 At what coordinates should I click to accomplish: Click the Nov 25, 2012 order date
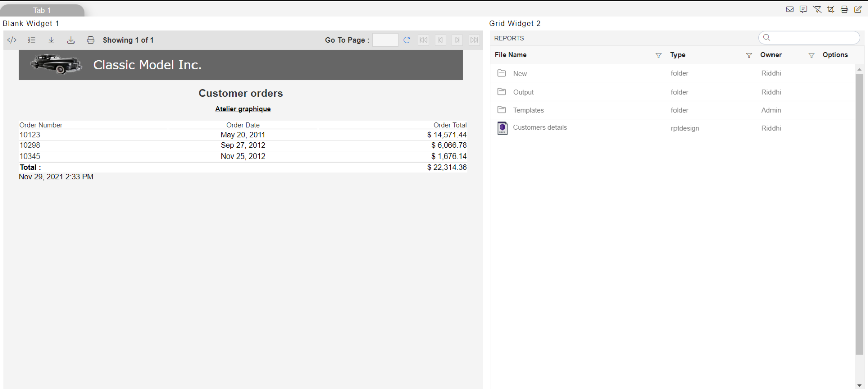point(243,157)
